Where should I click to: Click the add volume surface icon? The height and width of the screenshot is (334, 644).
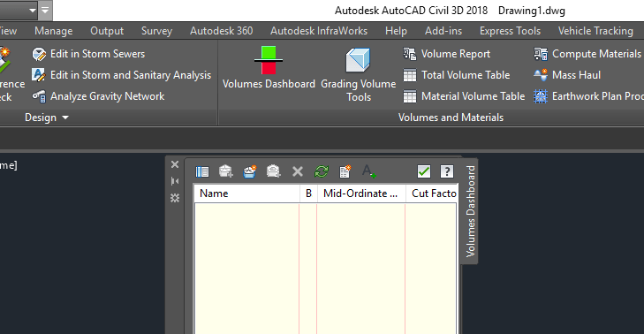click(x=226, y=171)
